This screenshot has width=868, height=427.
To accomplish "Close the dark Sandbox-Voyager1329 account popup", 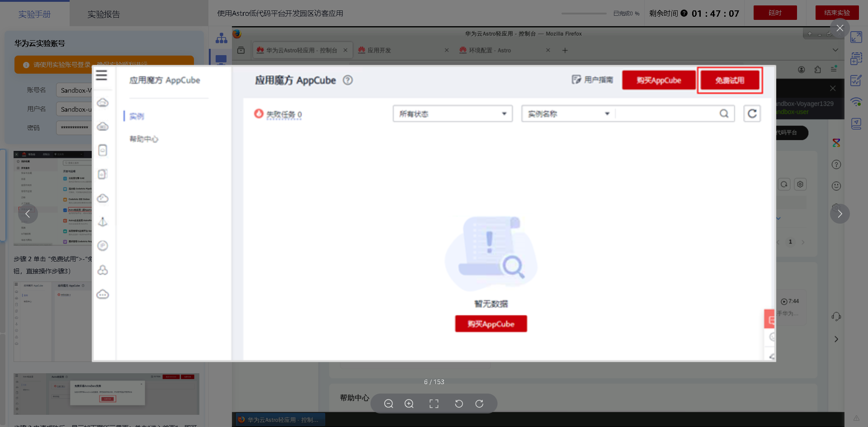I will click(x=833, y=88).
